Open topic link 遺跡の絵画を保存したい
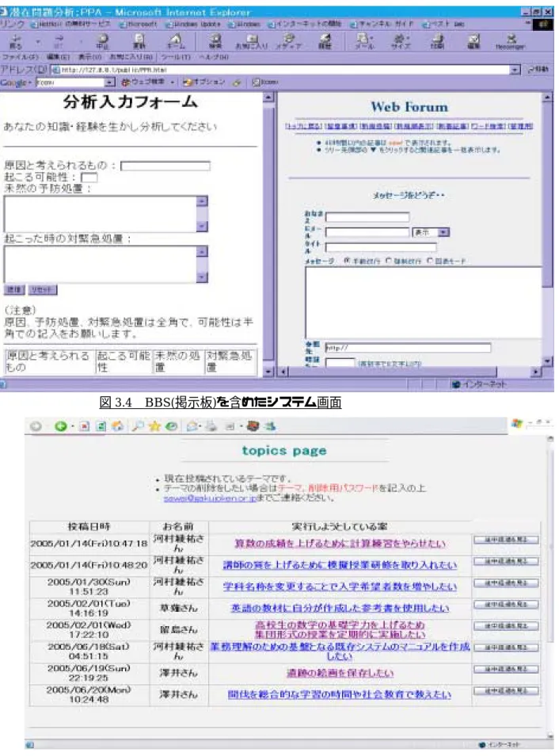The width and height of the screenshot is (559, 756). [340, 673]
